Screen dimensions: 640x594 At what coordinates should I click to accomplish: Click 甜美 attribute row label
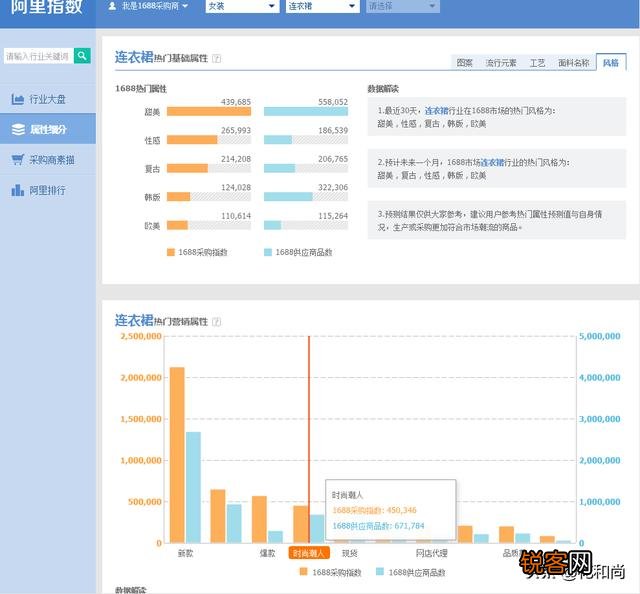152,112
